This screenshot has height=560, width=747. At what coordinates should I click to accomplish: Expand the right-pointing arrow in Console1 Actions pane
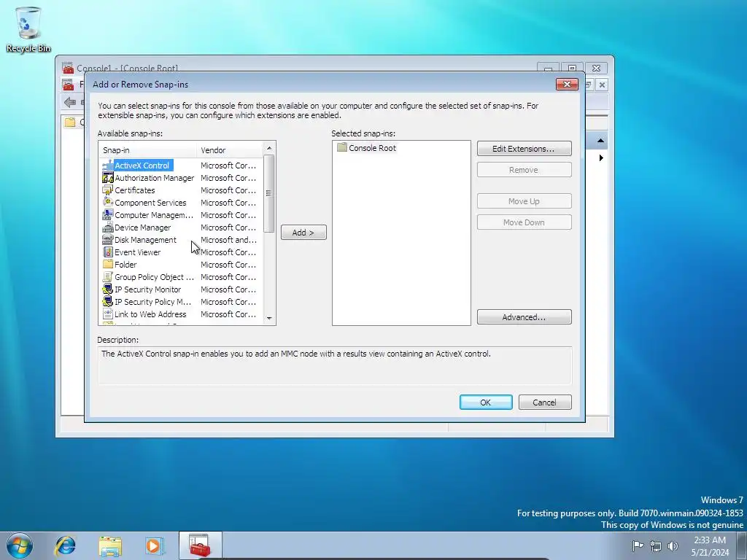click(x=601, y=157)
